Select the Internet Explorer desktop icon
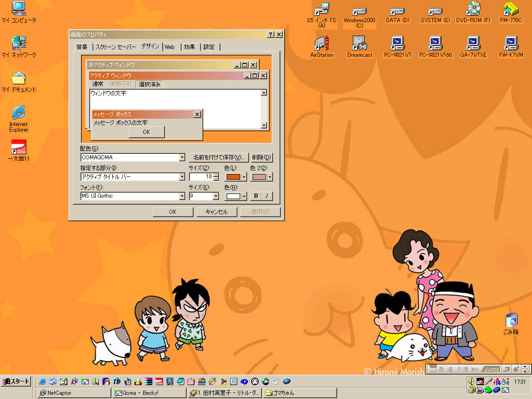532x399 pixels. [18, 119]
